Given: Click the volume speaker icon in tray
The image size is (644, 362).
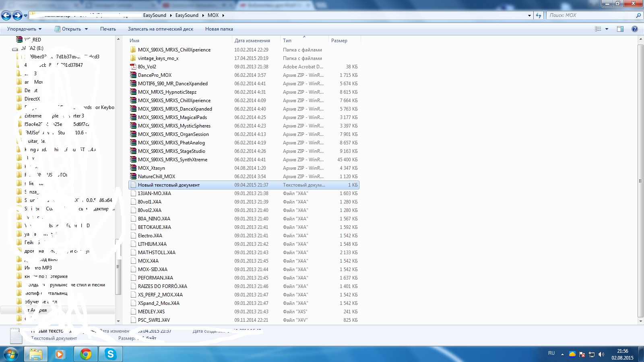Looking at the screenshot, I should (x=601, y=354).
